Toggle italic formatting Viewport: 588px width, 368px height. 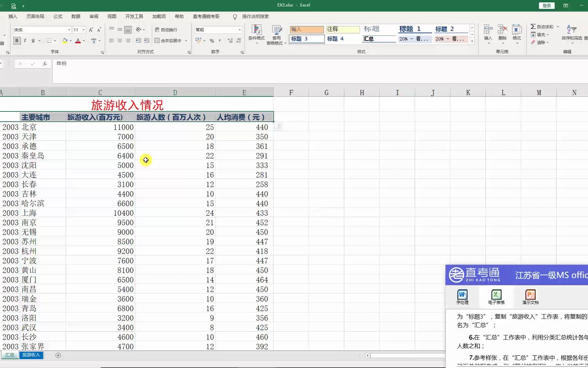(25, 41)
